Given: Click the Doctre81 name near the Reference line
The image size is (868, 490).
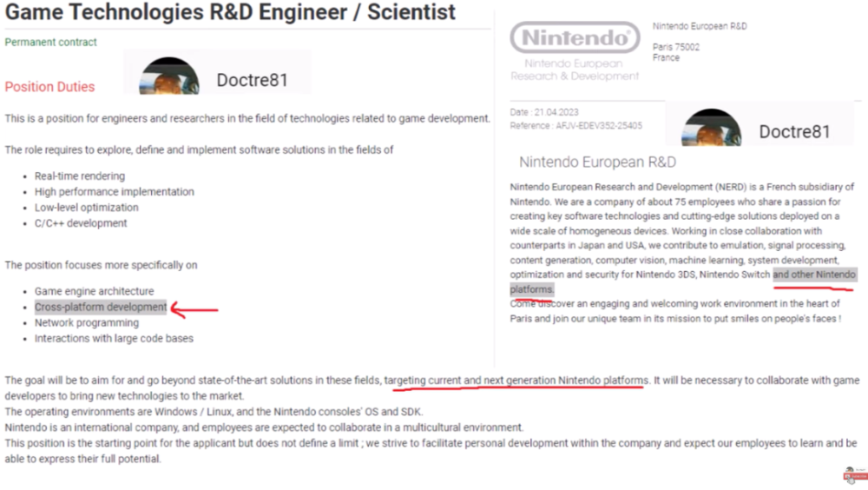Looking at the screenshot, I should 794,132.
